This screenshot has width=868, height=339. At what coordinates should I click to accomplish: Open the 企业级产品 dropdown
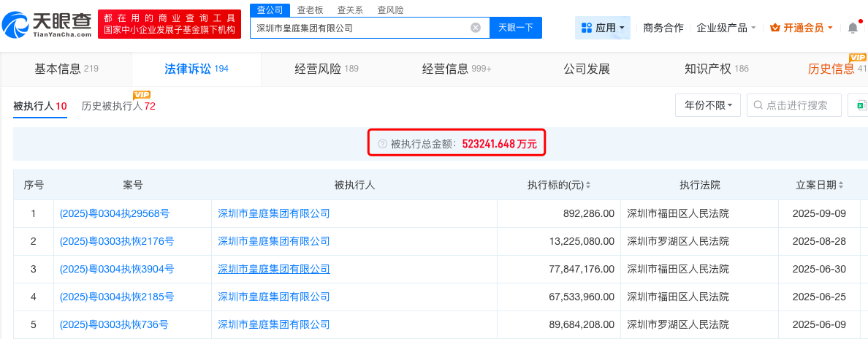tap(726, 28)
